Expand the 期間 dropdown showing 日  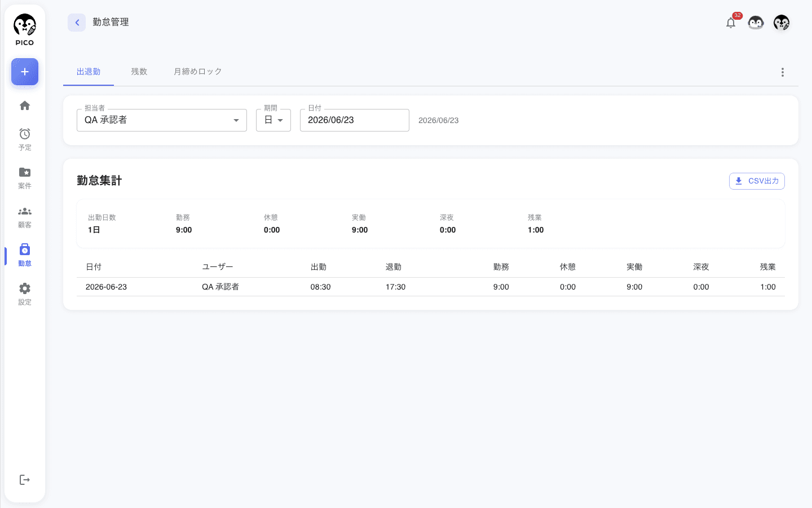(x=273, y=120)
